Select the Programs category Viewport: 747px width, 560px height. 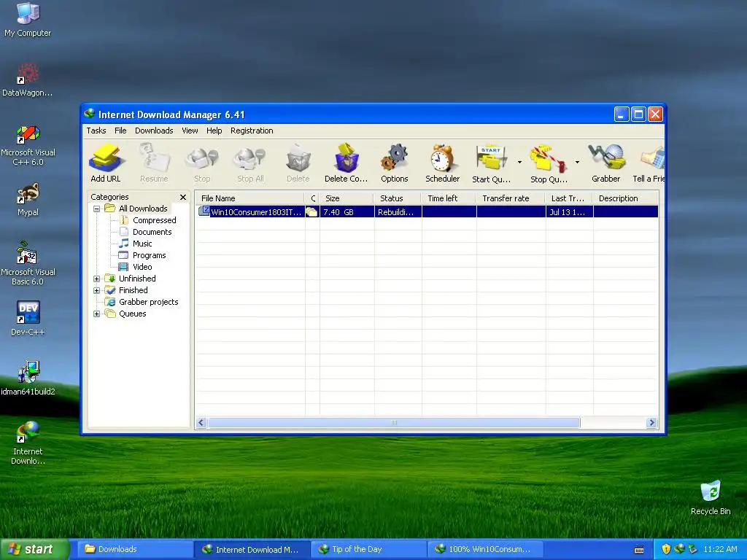(x=149, y=255)
